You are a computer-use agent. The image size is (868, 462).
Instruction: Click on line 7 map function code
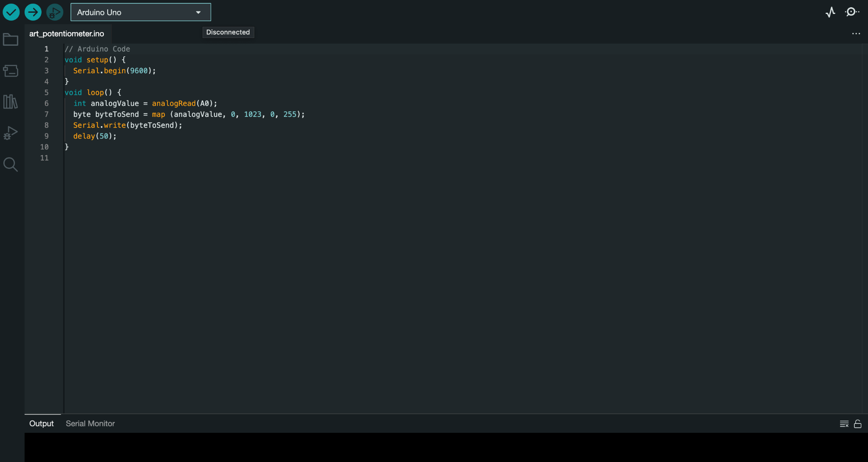[x=158, y=114]
